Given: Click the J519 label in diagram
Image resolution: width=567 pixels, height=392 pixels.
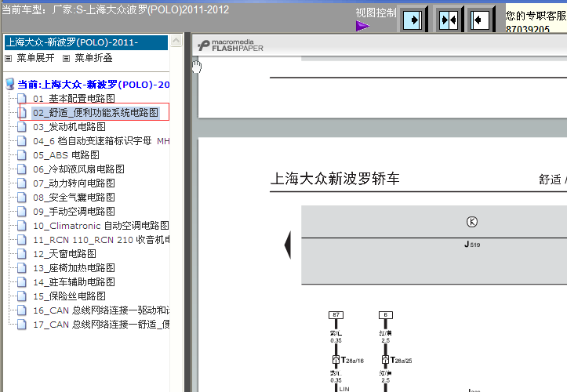Looking at the screenshot, I should [x=472, y=245].
